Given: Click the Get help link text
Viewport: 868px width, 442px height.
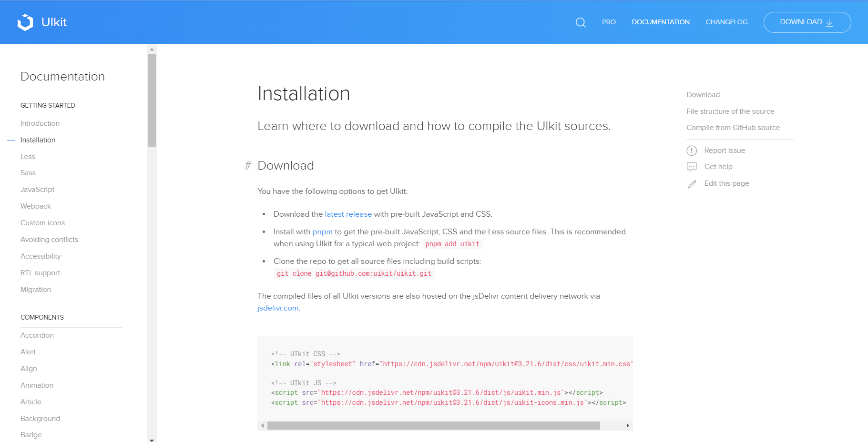Looking at the screenshot, I should pos(718,167).
